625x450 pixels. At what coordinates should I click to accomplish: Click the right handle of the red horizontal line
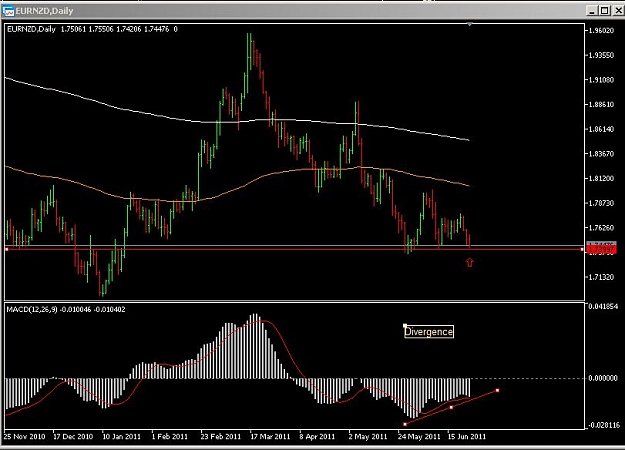(582, 249)
